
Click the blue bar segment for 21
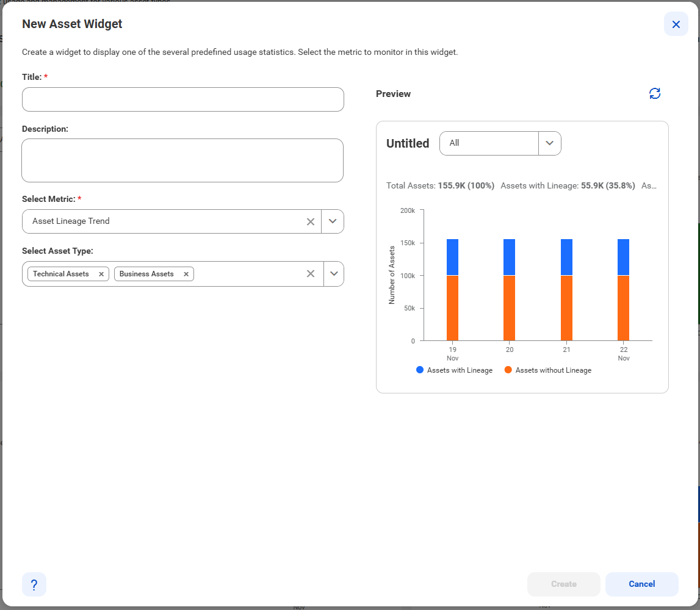click(566, 257)
